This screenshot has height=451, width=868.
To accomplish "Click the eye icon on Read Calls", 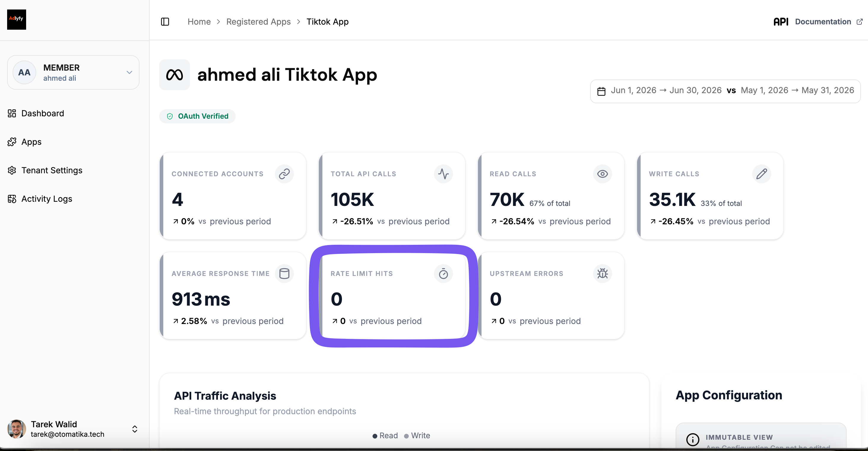I will pyautogui.click(x=602, y=174).
